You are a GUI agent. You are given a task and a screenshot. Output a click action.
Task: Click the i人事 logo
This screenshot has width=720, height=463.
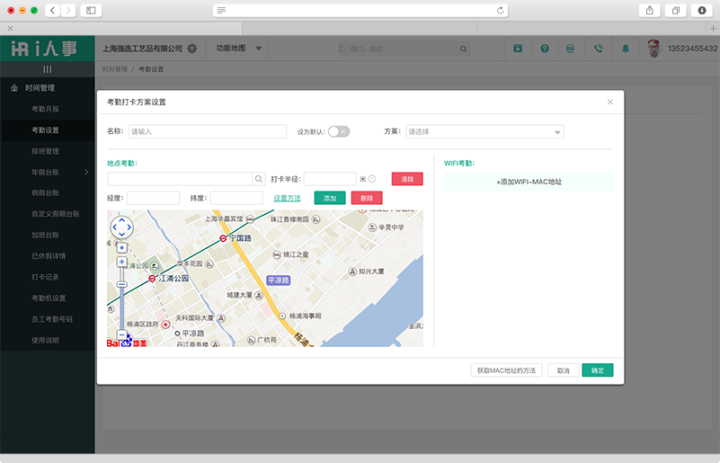pyautogui.click(x=45, y=48)
